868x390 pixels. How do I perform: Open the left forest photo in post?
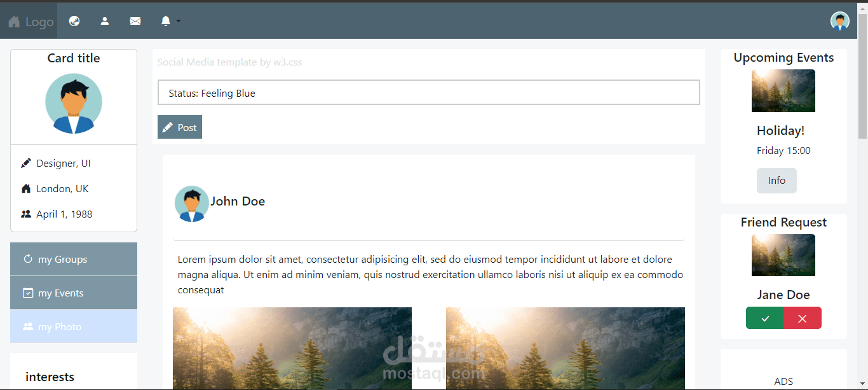[292, 349]
